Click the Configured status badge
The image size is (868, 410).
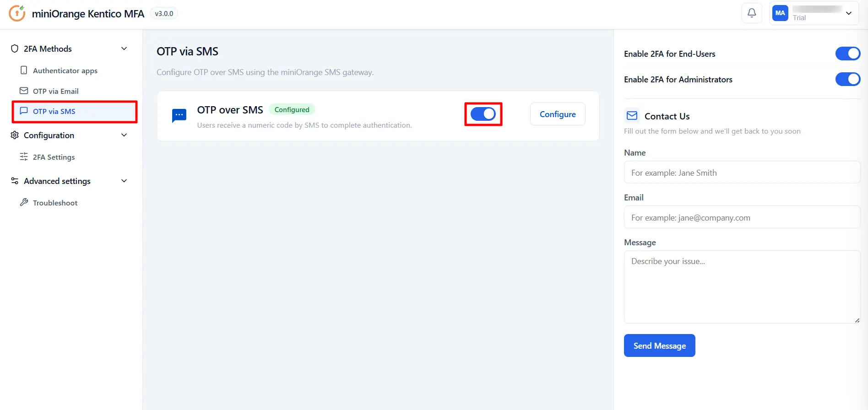(x=292, y=109)
